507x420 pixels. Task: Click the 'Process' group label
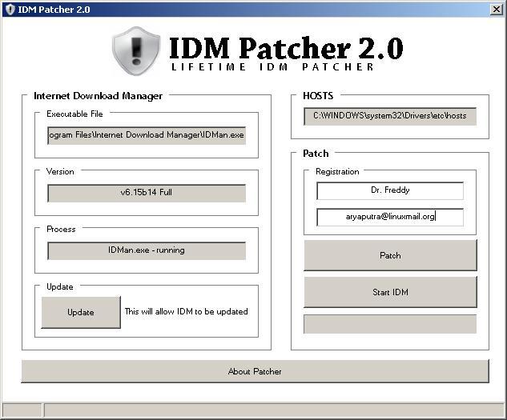(61, 229)
